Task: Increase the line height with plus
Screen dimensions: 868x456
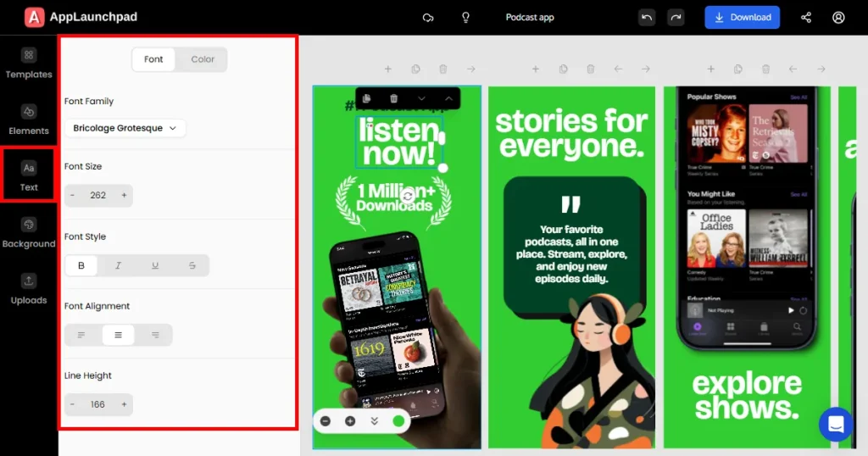Action: pos(124,404)
